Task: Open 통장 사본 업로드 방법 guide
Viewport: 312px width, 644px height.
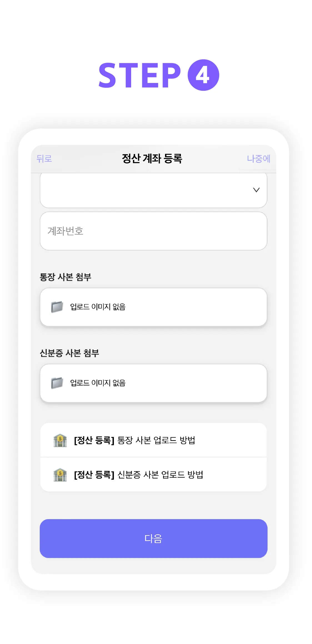Action: [156, 440]
